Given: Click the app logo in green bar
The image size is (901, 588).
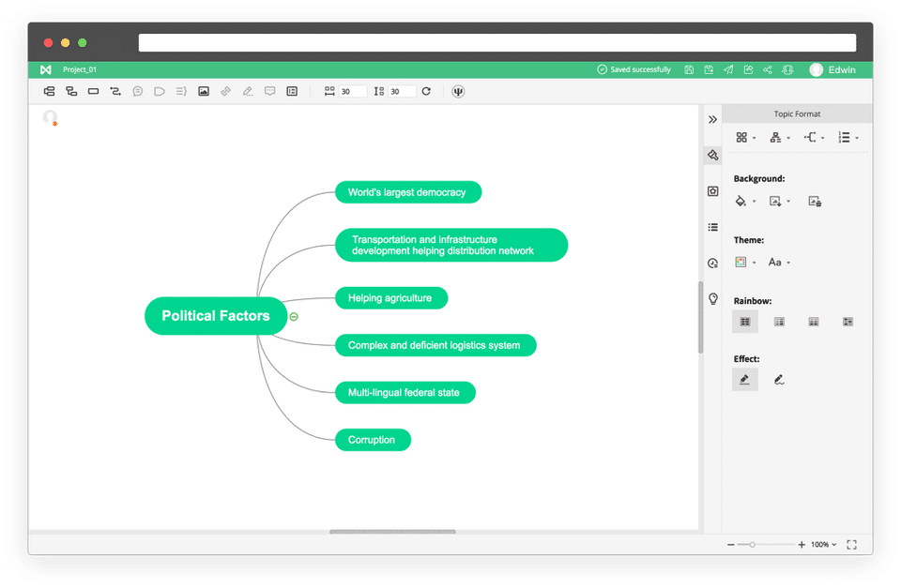Looking at the screenshot, I should [46, 69].
